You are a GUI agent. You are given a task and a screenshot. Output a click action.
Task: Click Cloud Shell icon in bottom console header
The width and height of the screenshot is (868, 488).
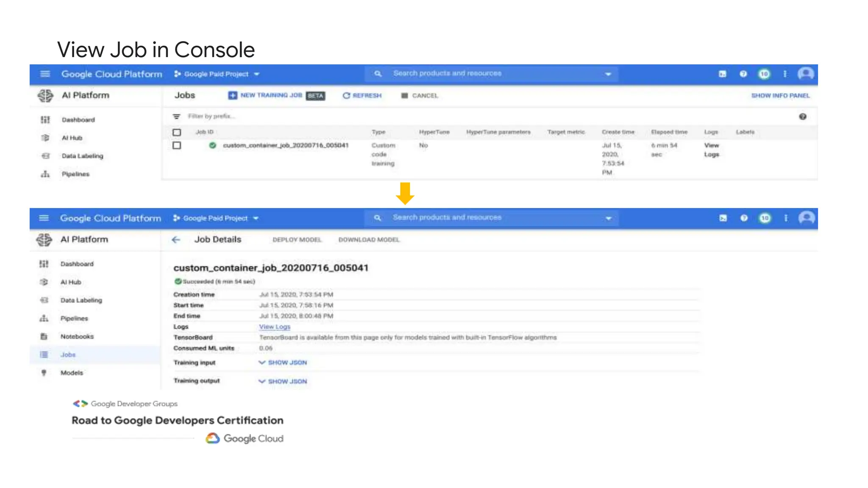723,218
